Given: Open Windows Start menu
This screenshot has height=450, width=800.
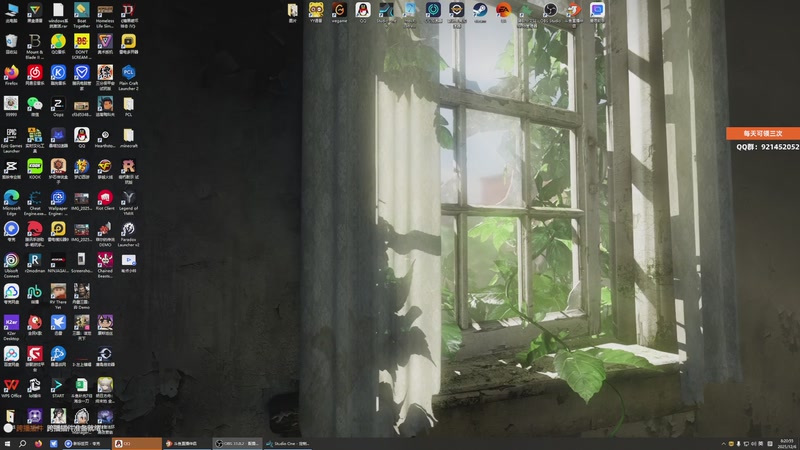Looking at the screenshot, I should [x=7, y=443].
